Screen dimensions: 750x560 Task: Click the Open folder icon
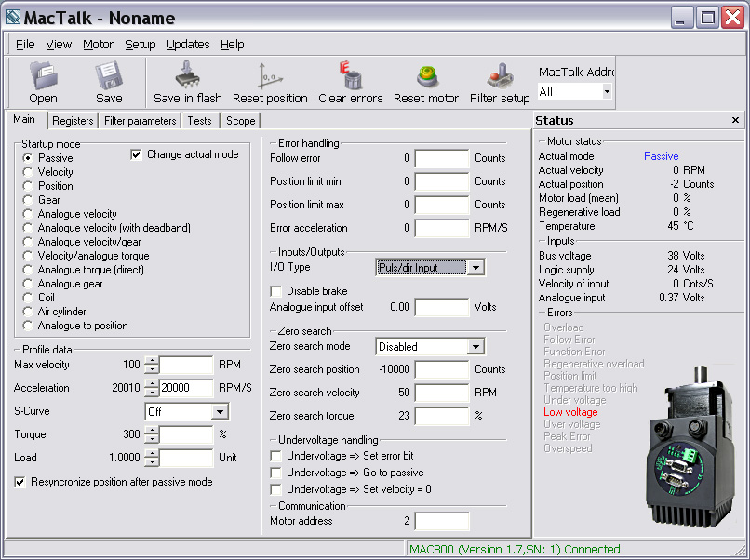(x=43, y=75)
